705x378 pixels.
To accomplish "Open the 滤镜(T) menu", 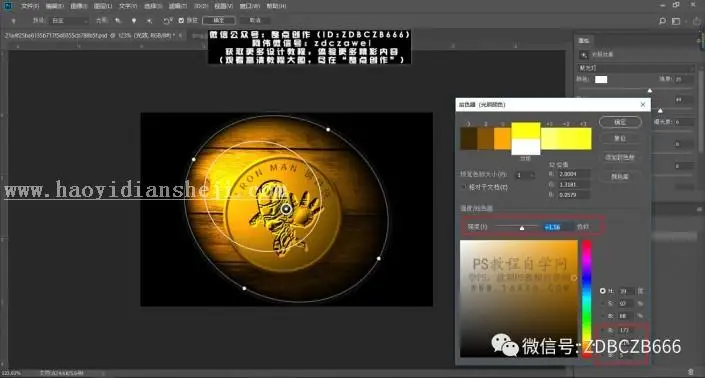I will click(x=178, y=6).
